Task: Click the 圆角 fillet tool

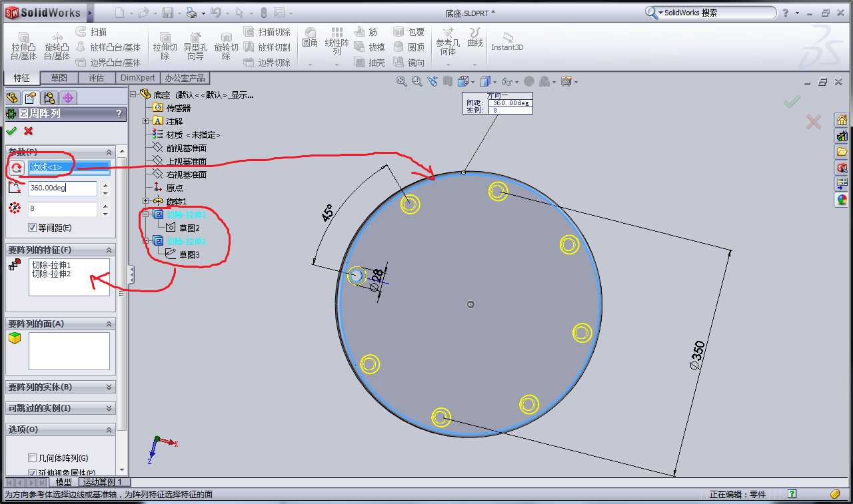Action: [310, 37]
